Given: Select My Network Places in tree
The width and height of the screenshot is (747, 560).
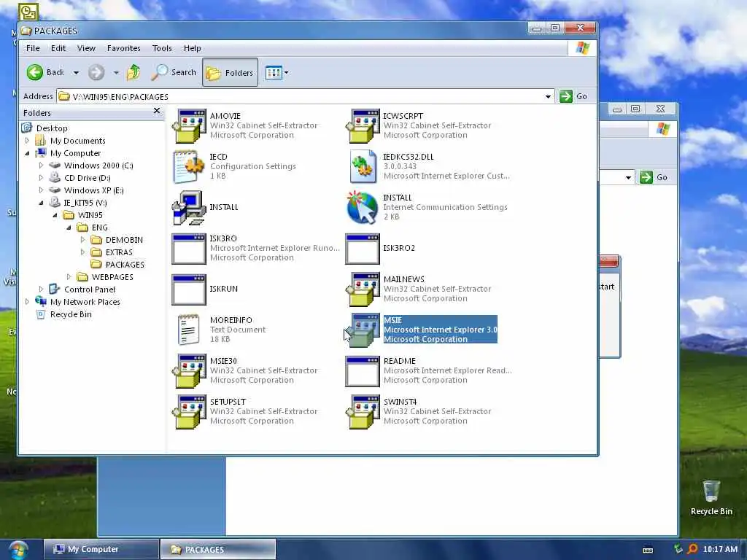Looking at the screenshot, I should pyautogui.click(x=85, y=302).
